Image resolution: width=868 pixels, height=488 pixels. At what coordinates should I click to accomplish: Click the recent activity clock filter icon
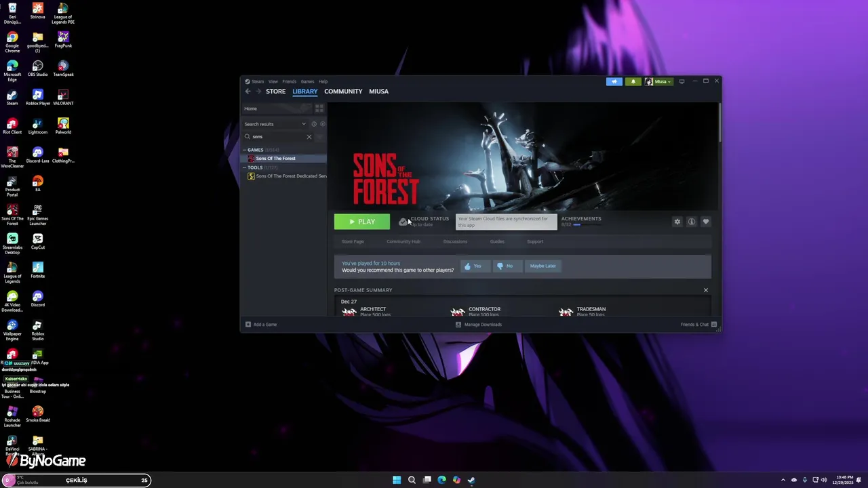tap(314, 124)
